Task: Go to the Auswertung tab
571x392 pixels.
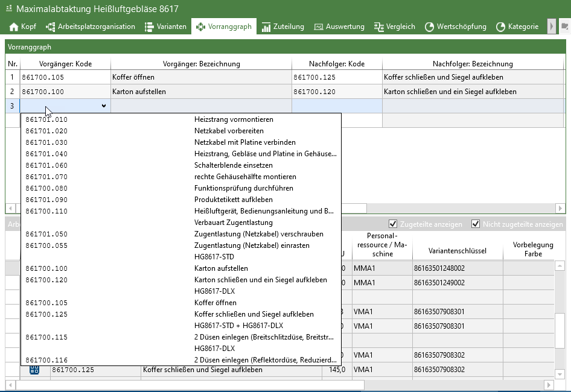Action: point(339,27)
